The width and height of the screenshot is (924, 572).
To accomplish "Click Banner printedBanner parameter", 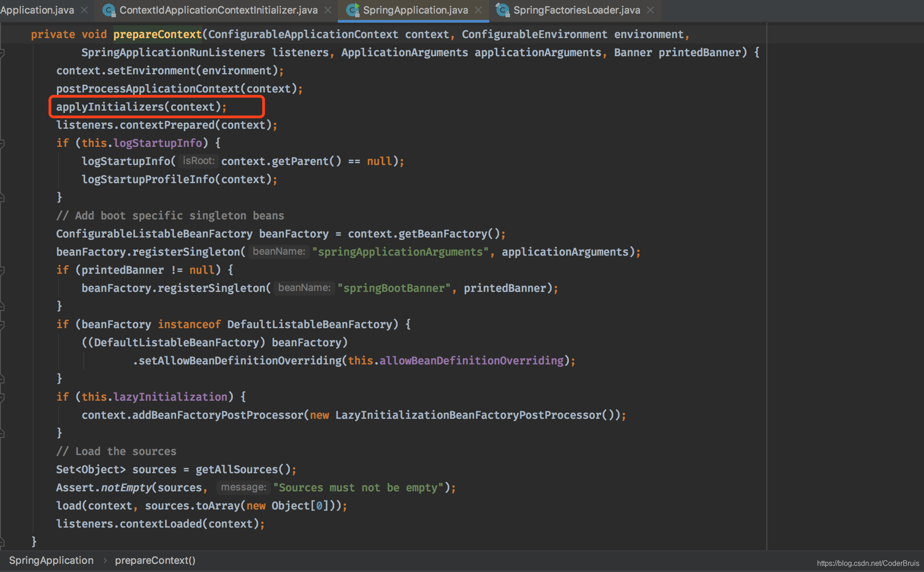I will tap(678, 53).
